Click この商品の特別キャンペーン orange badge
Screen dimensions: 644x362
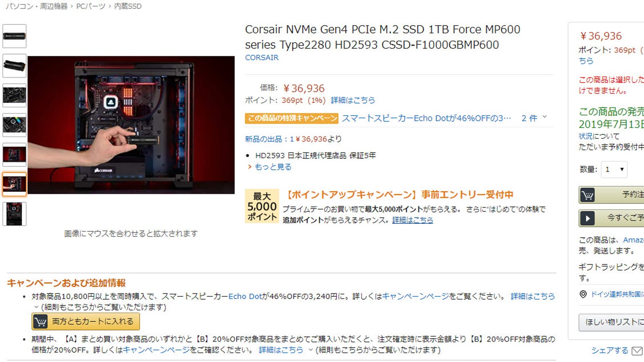(292, 118)
